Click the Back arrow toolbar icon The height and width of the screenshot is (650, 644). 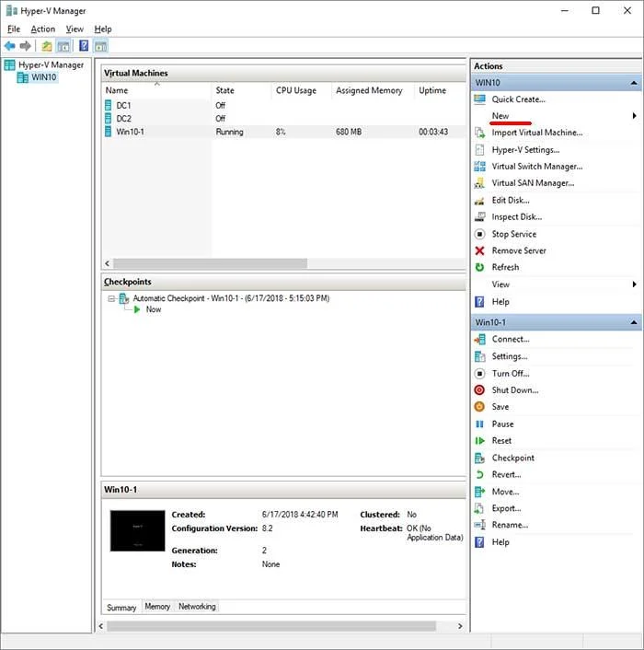point(10,46)
